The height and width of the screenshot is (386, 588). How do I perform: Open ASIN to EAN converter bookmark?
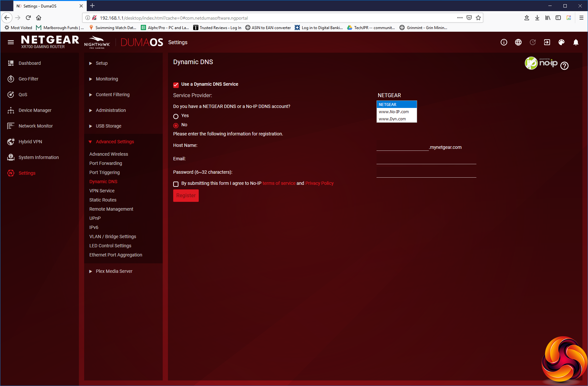268,28
